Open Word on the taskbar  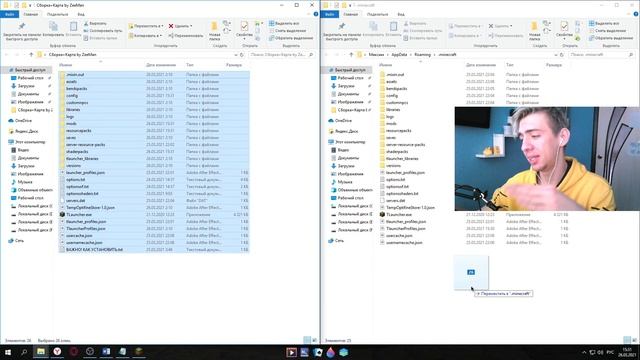[x=106, y=352]
